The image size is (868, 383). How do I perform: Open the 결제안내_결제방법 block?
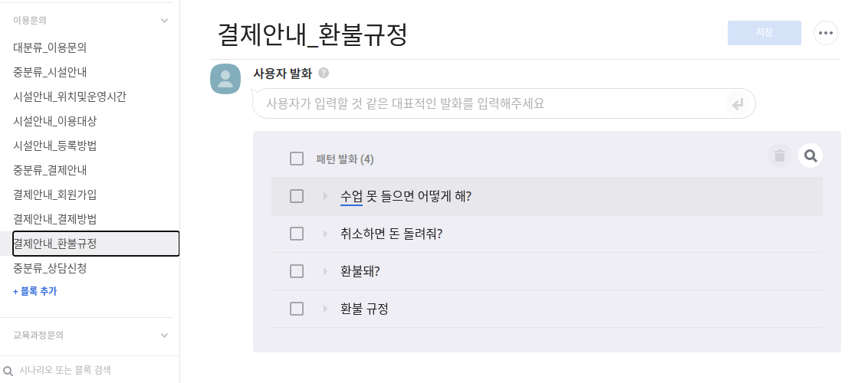(55, 219)
